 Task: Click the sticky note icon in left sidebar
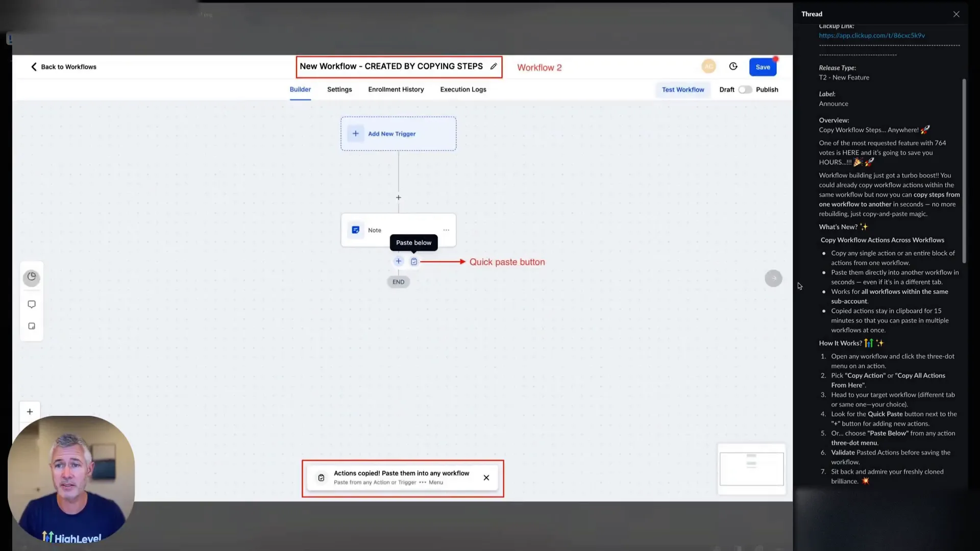(x=32, y=325)
